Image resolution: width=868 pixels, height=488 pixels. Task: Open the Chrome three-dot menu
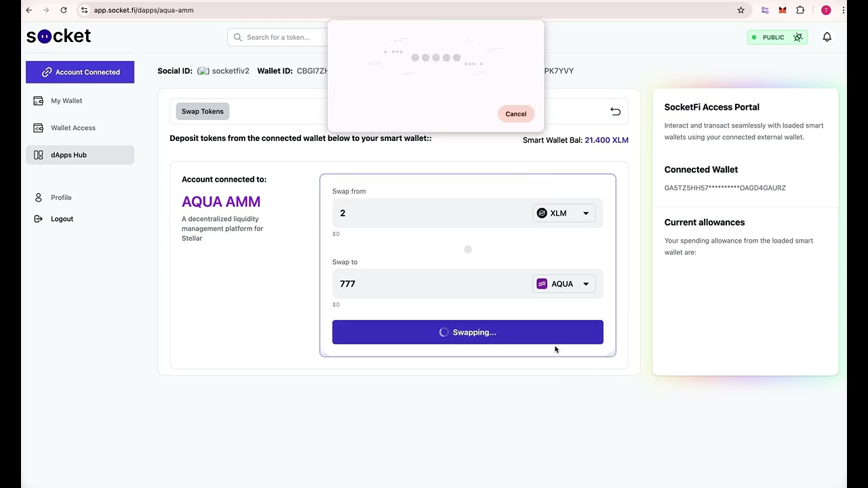(x=844, y=10)
